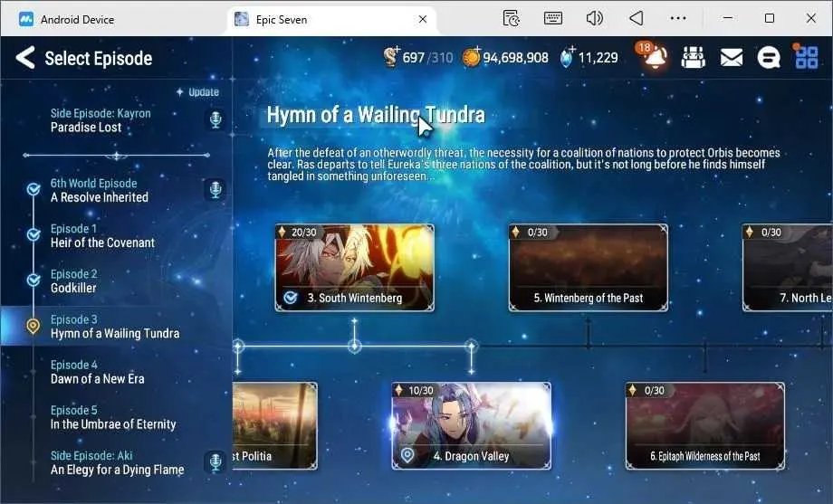This screenshot has width=833, height=504.
Task: Open the blue grid menu icon
Action: (806, 57)
